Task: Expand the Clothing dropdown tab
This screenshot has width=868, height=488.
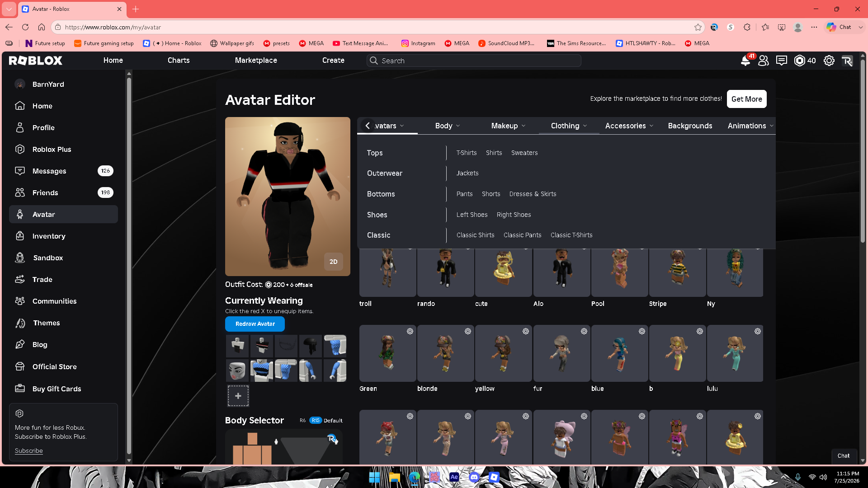Action: 569,126
